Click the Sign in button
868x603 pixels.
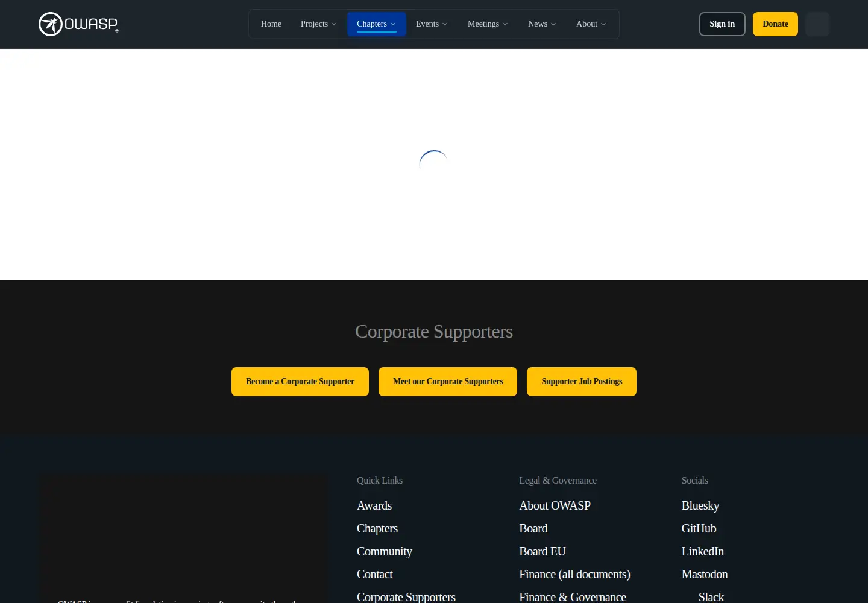point(722,24)
